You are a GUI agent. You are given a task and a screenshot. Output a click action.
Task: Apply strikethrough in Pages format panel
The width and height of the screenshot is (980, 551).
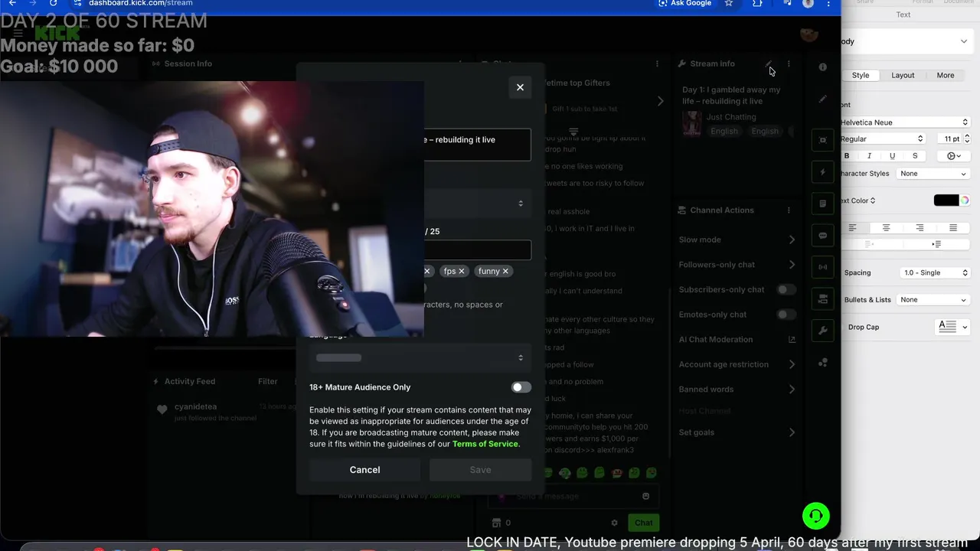(915, 156)
